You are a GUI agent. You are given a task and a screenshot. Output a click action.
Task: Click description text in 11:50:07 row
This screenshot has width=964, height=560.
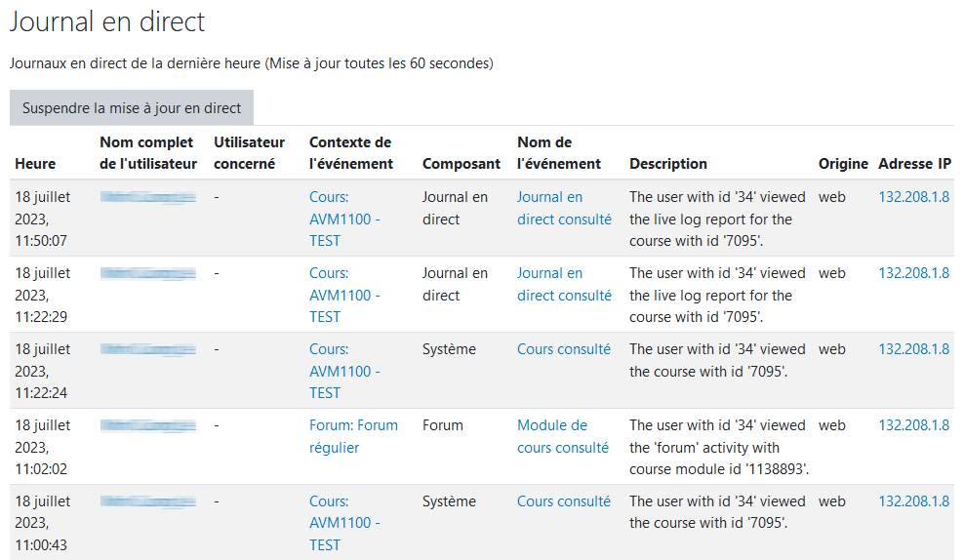717,219
